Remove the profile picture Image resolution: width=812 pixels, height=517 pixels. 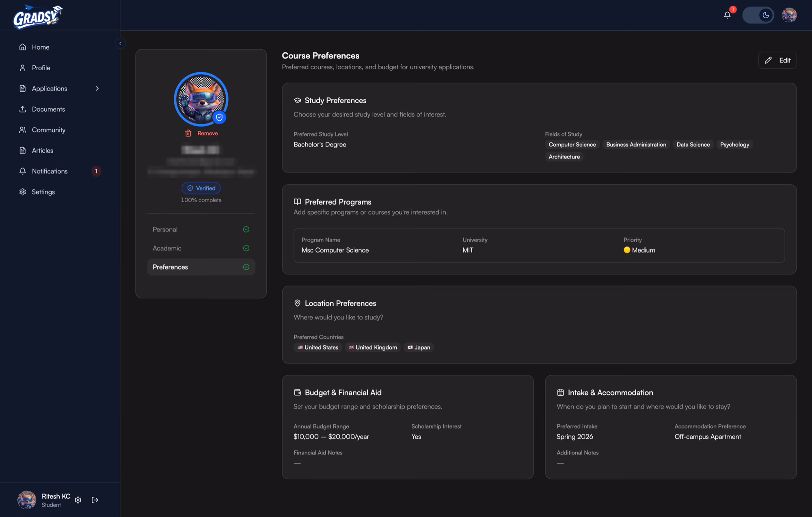point(201,133)
